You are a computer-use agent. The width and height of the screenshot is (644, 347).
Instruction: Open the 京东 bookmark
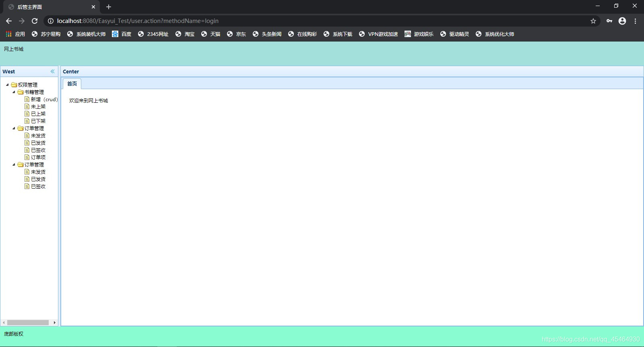click(x=236, y=34)
